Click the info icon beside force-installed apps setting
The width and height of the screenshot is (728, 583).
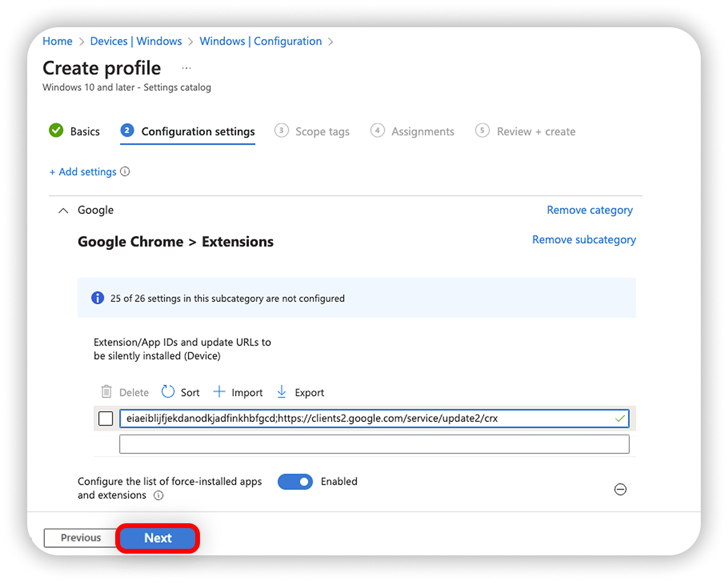click(158, 495)
